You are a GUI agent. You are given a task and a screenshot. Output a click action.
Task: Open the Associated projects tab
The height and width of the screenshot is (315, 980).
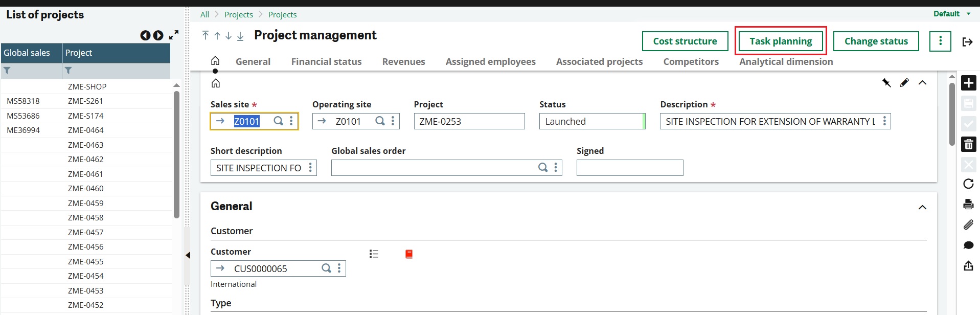[x=599, y=61]
